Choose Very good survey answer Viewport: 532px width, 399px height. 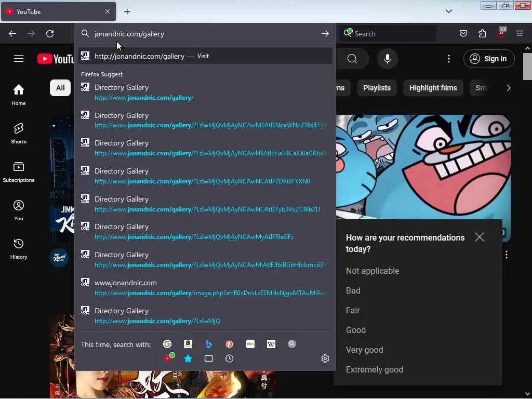coord(364,350)
